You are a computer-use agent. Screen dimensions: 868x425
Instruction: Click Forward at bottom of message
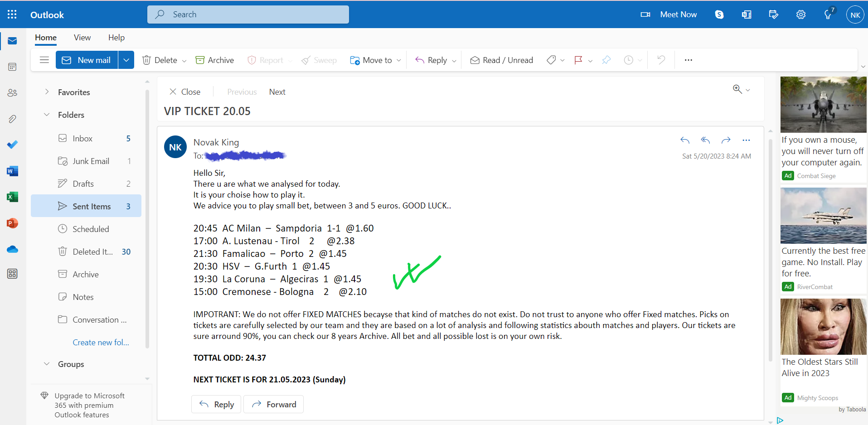click(274, 404)
